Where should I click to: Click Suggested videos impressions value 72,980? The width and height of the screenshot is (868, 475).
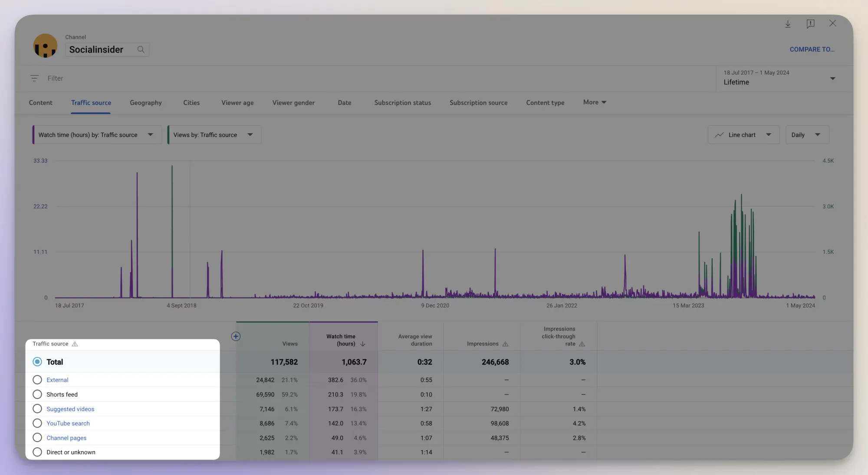[500, 409]
